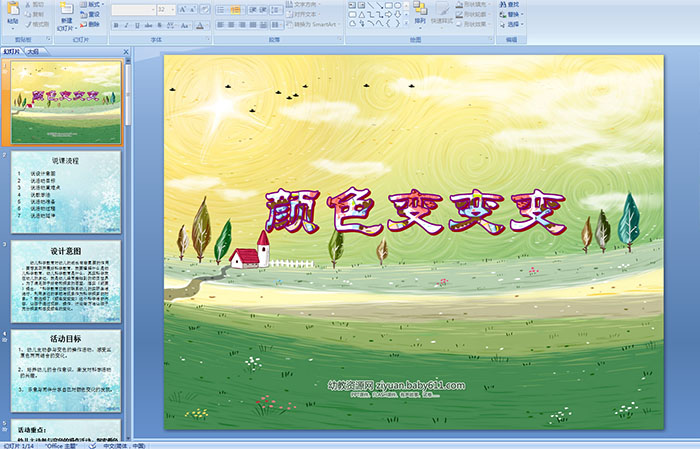Open the Select (选择) dropdown
700x449 pixels.
point(512,24)
